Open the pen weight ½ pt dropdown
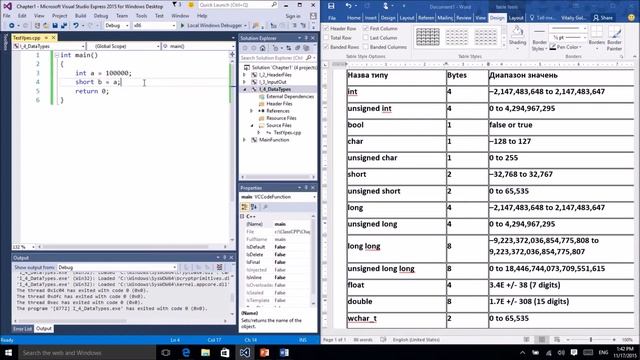Screen dimensions: 640x360 568,38
